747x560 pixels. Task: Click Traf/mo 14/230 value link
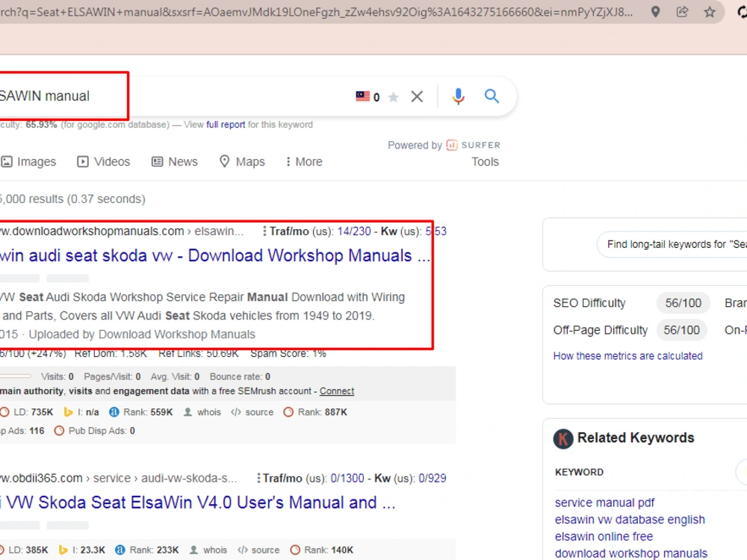click(x=354, y=231)
